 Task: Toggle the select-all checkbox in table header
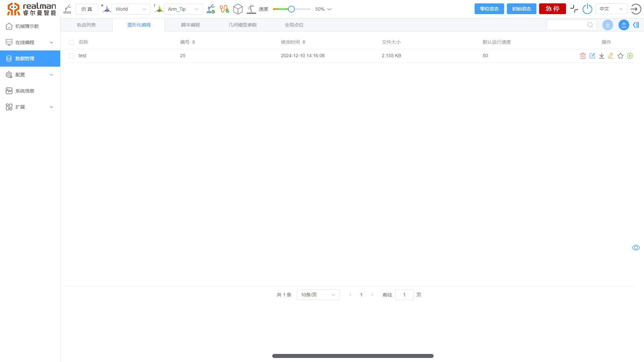[72, 42]
